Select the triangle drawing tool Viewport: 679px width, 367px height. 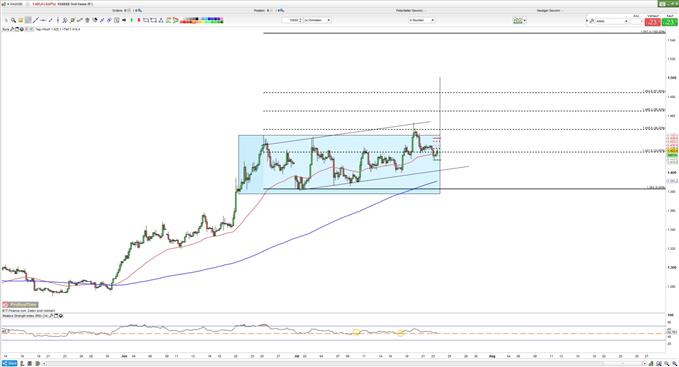[161, 20]
